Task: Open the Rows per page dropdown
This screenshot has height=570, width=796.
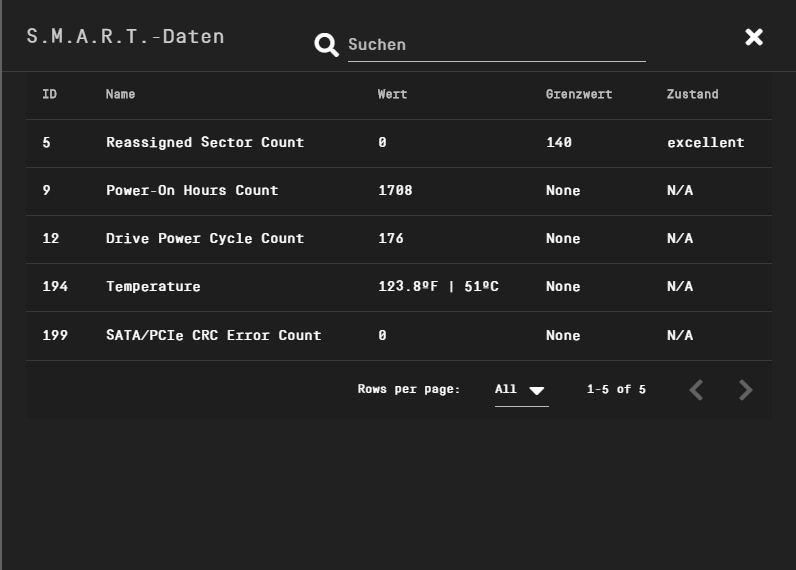Action: point(521,390)
